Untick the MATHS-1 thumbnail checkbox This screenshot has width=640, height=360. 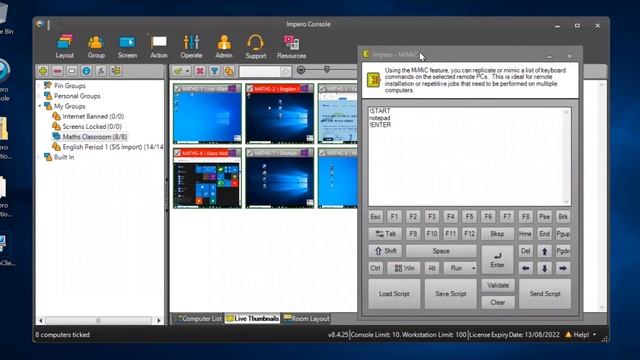point(178,89)
